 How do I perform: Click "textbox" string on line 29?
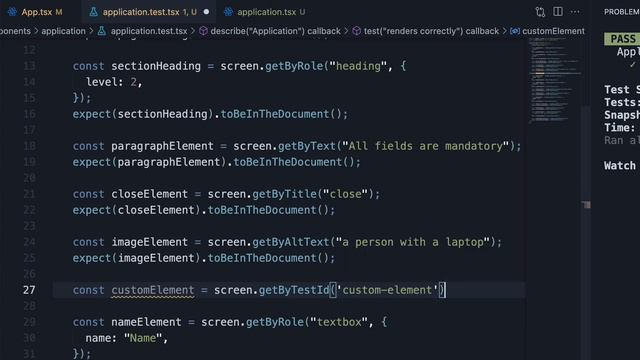(x=339, y=322)
